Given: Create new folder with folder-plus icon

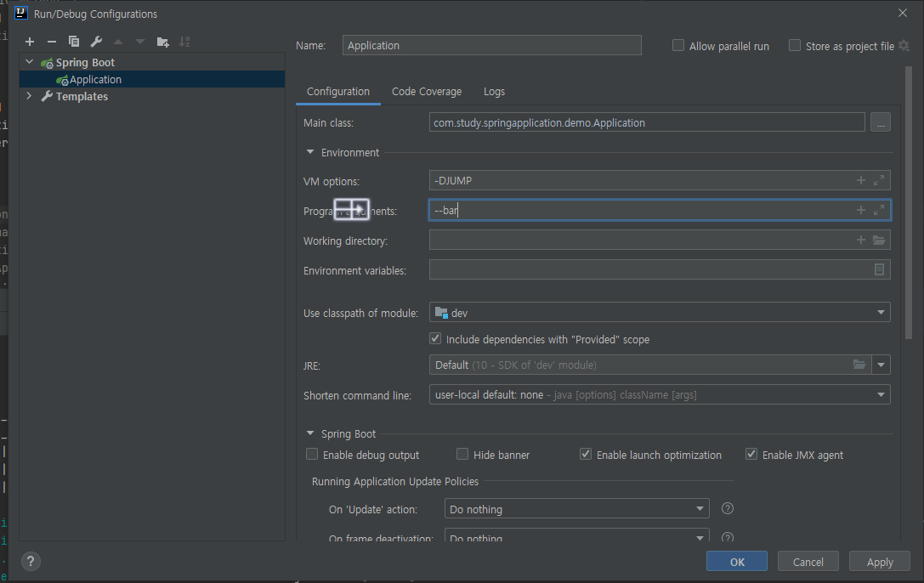Looking at the screenshot, I should (x=162, y=42).
